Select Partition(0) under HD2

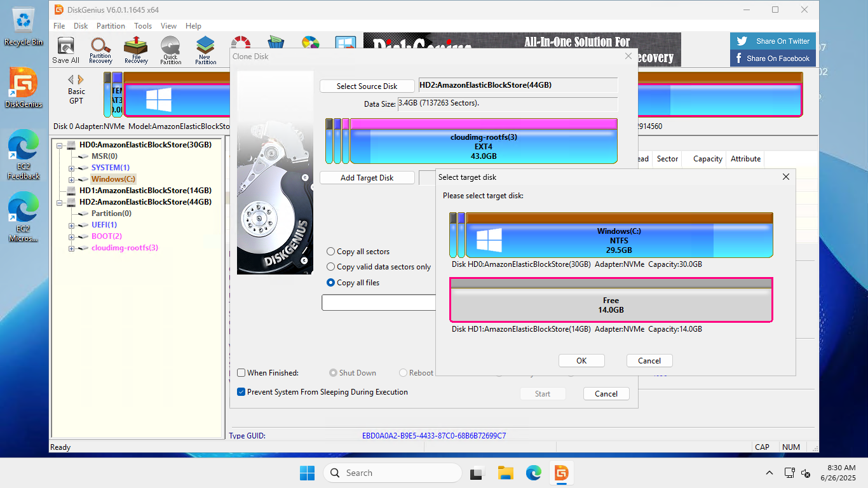click(x=111, y=213)
